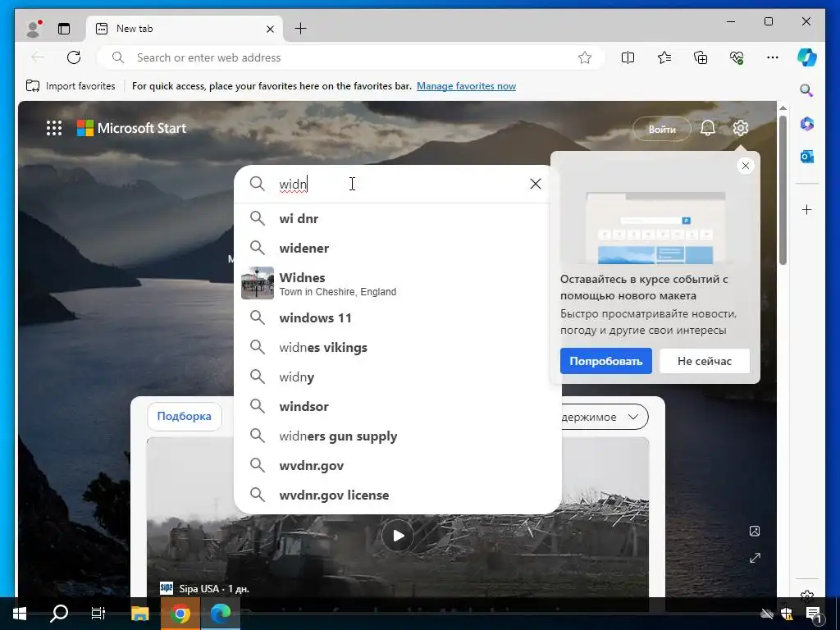
Task: Open background image info icon
Action: coord(755,531)
